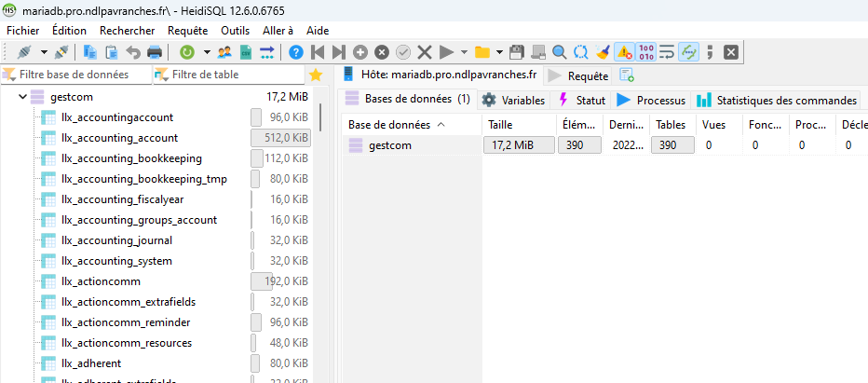This screenshot has height=383, width=868.
Task: Open the dropdown arrow beside the folder icon
Action: click(500, 52)
